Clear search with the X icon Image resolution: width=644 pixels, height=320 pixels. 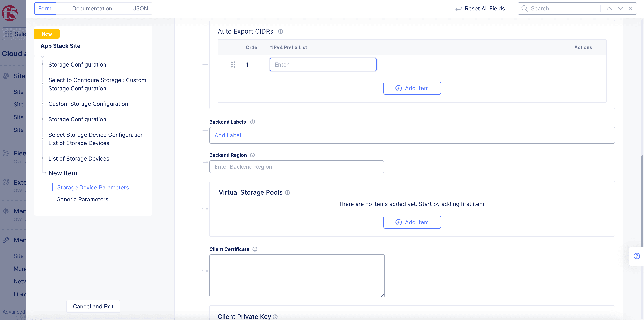[630, 8]
